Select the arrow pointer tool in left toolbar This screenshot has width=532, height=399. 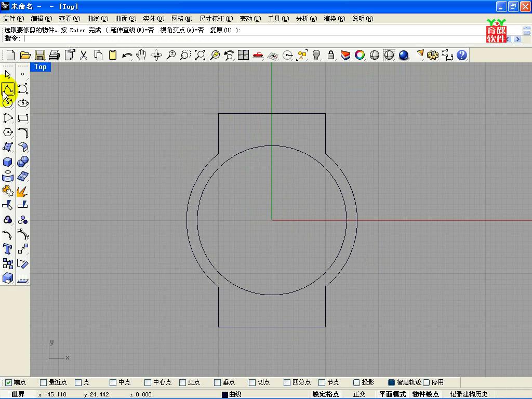click(x=8, y=74)
